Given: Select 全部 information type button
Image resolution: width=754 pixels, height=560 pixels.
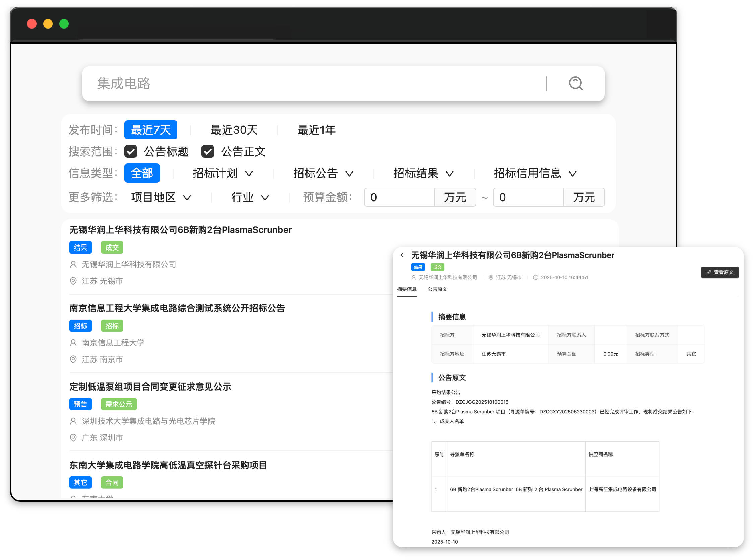Looking at the screenshot, I should click(x=142, y=173).
